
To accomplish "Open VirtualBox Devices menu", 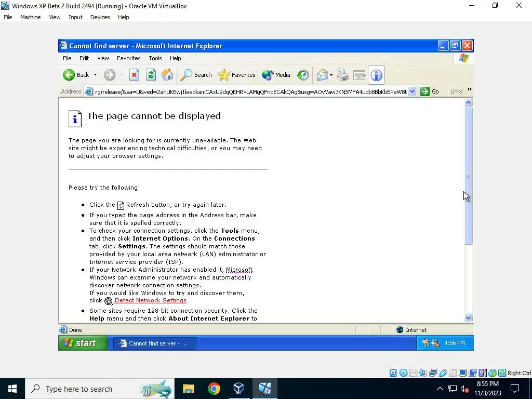I will (x=100, y=17).
